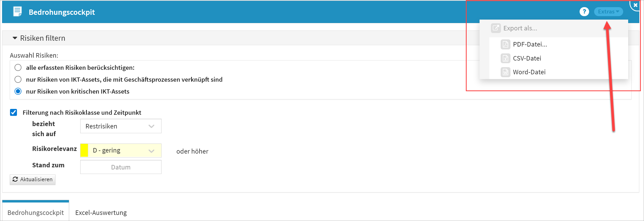644x221 pixels.
Task: Click the PDF file icon
Action: coord(505,44)
